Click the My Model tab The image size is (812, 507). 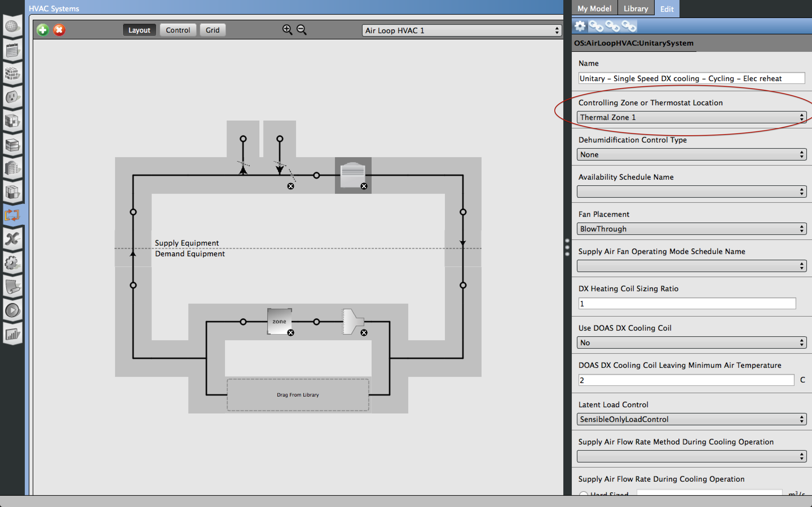pyautogui.click(x=592, y=8)
